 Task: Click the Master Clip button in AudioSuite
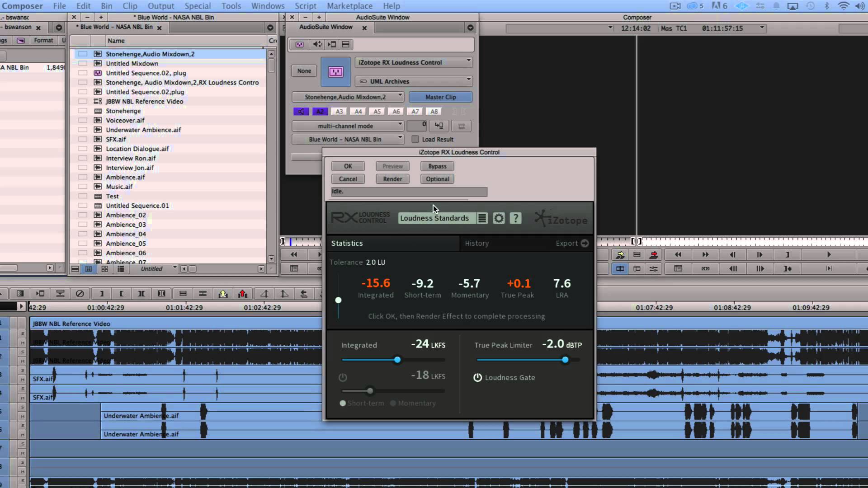[440, 97]
